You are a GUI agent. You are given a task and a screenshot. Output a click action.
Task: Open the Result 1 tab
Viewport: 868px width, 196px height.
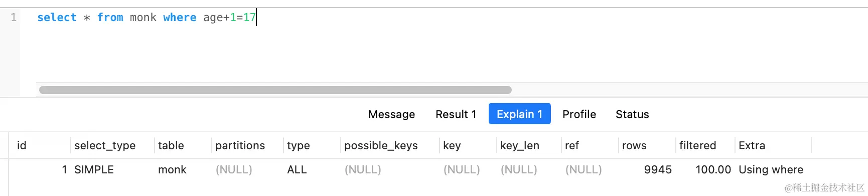pyautogui.click(x=456, y=114)
